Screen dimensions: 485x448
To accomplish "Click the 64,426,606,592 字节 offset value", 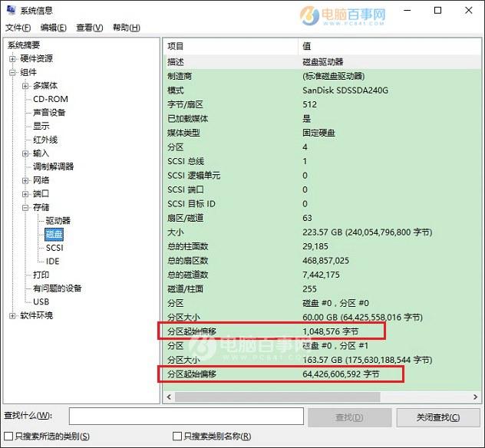I will (341, 374).
